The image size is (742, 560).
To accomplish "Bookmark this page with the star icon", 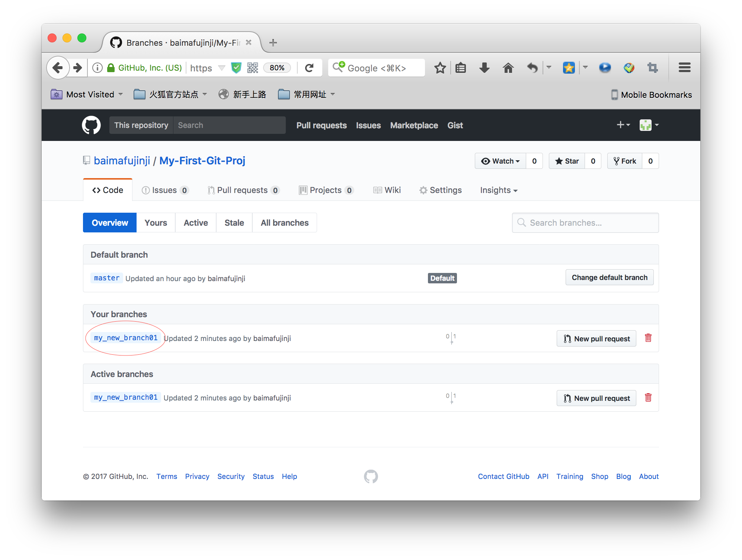I will pos(440,68).
